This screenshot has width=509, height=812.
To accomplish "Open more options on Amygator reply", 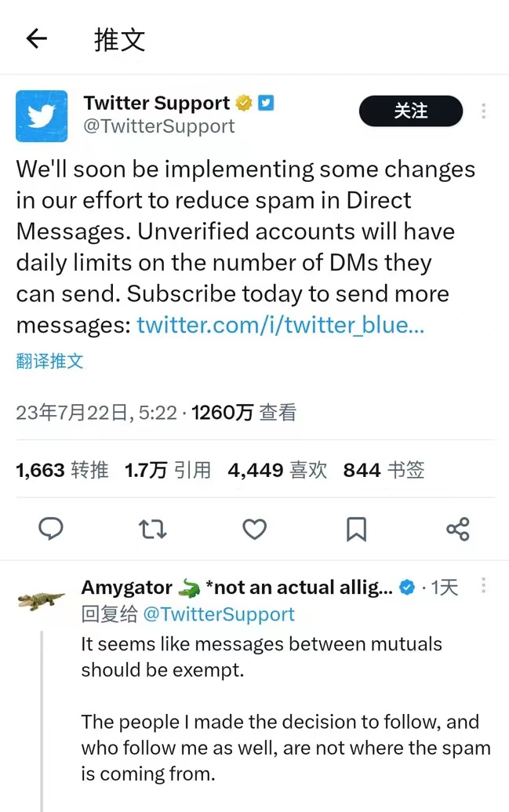I will (x=484, y=586).
